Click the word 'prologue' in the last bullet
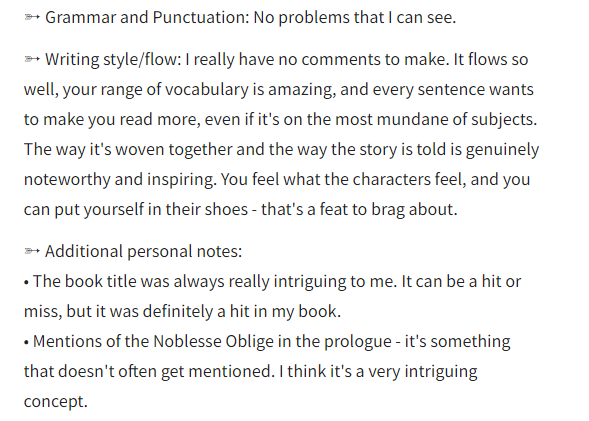589x421 pixels. 358,341
